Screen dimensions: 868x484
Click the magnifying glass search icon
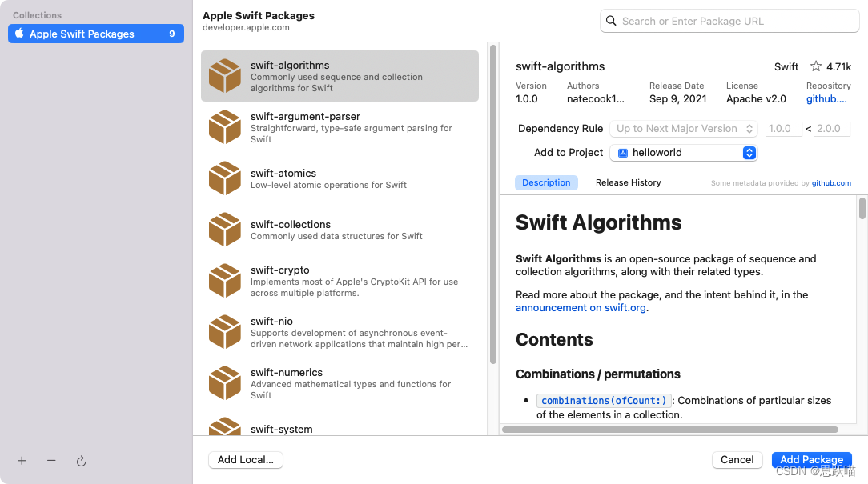click(611, 21)
